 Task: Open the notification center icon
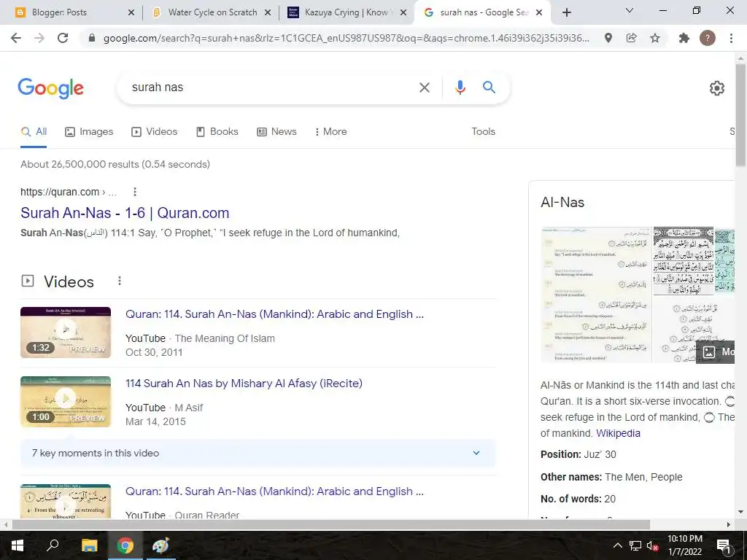(724, 545)
